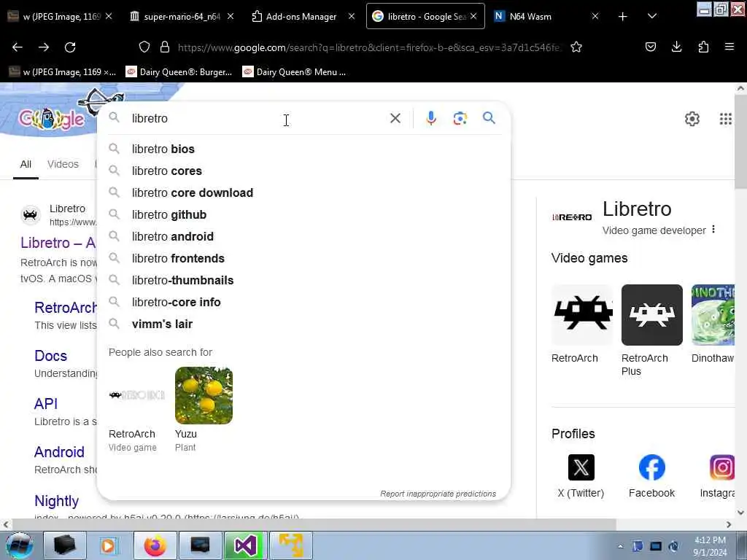Start voice search with the microphone

[431, 118]
